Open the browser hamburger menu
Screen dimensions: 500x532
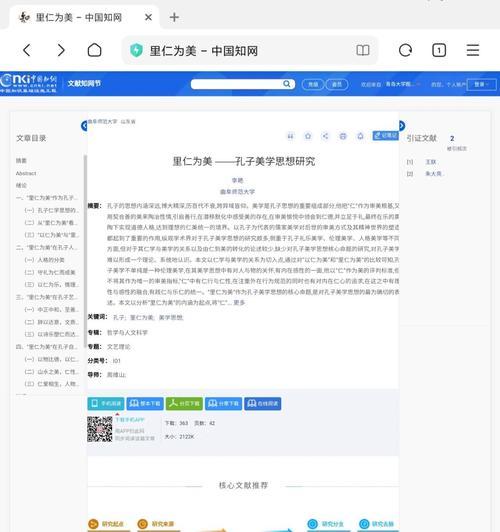pyautogui.click(x=473, y=51)
